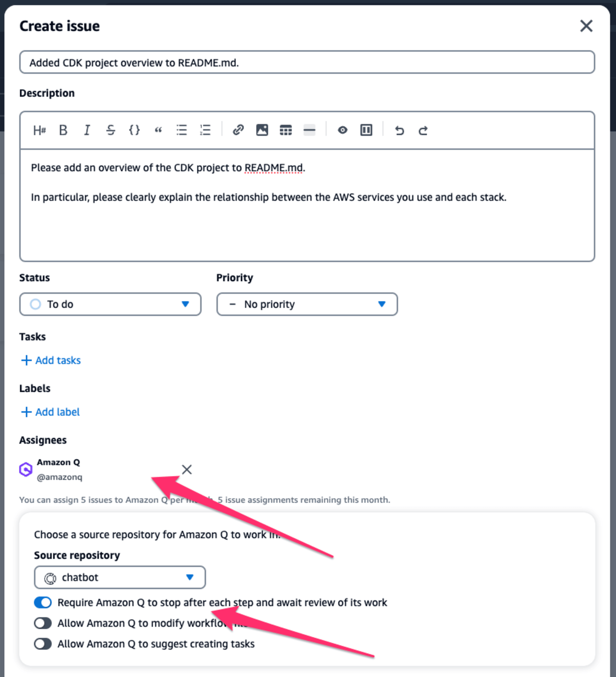Open the Priority dropdown showing No priority
This screenshot has height=677, width=616.
pyautogui.click(x=307, y=304)
